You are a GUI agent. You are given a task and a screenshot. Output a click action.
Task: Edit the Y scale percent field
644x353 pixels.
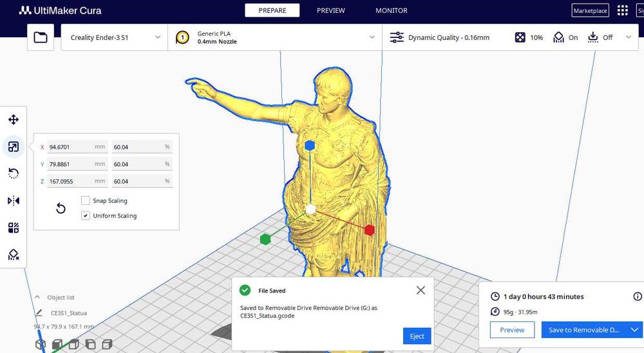[142, 164]
